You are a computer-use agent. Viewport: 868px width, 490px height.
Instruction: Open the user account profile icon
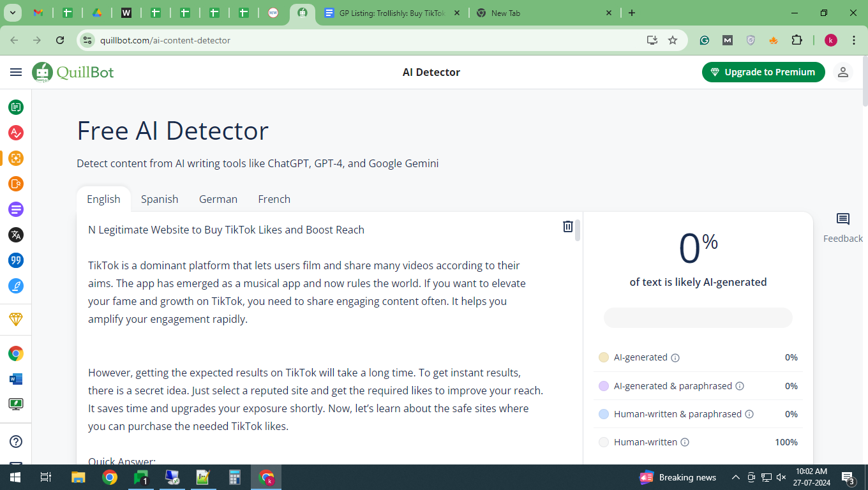843,72
